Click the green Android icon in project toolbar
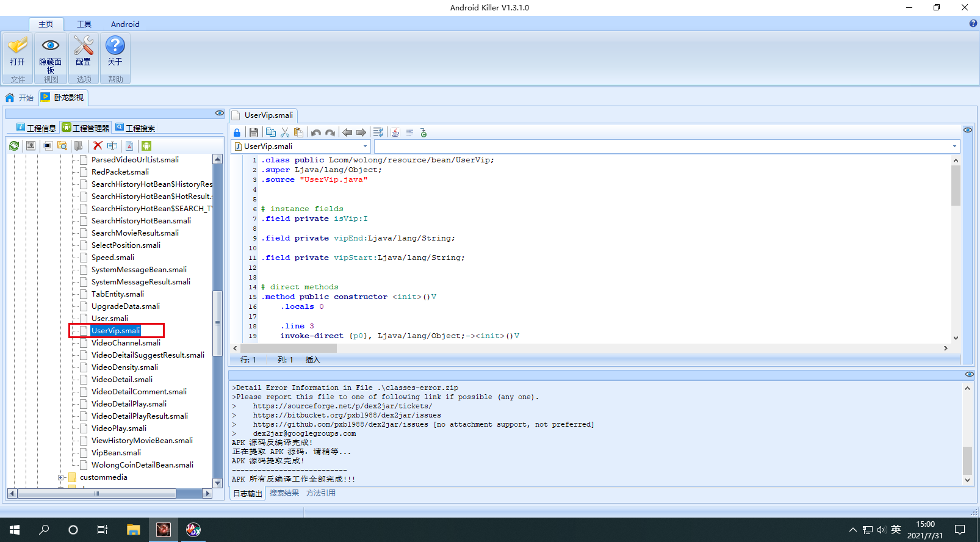The image size is (980, 542). pyautogui.click(x=146, y=146)
